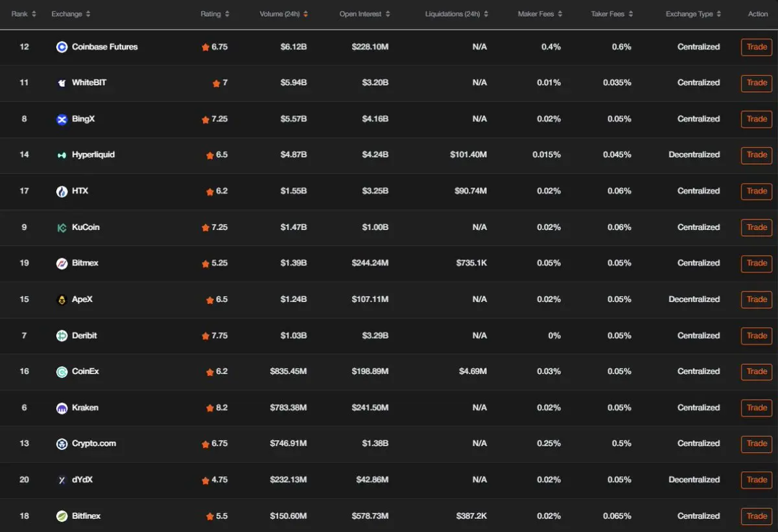Screen dimensions: 778x532
Task: Click the Action column header
Action: coord(757,14)
